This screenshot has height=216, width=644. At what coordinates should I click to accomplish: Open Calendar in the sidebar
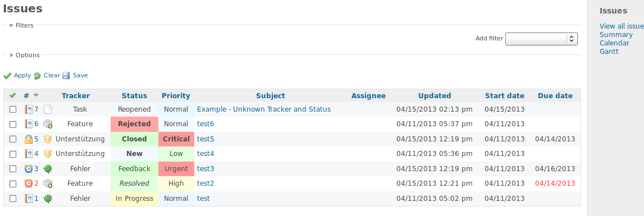(614, 43)
